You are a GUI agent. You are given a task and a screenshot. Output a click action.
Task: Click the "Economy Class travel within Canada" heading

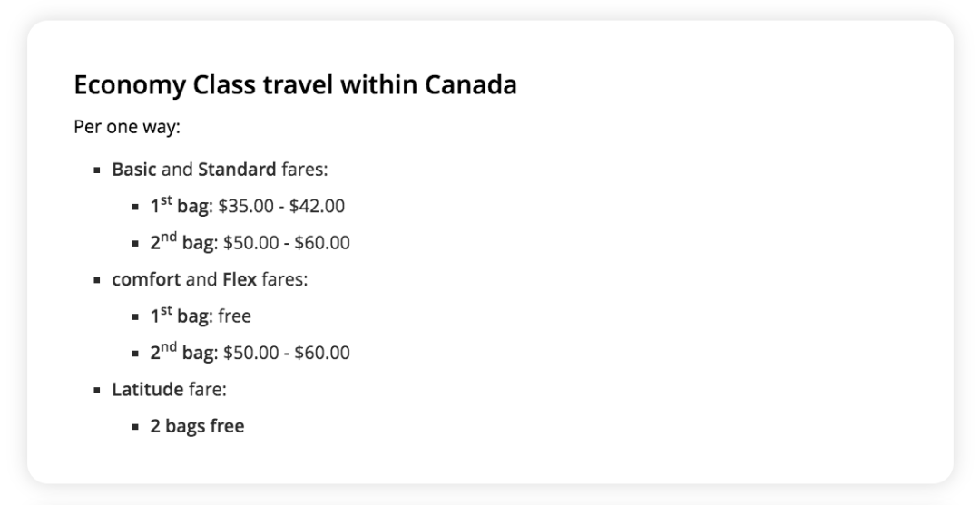coord(295,85)
